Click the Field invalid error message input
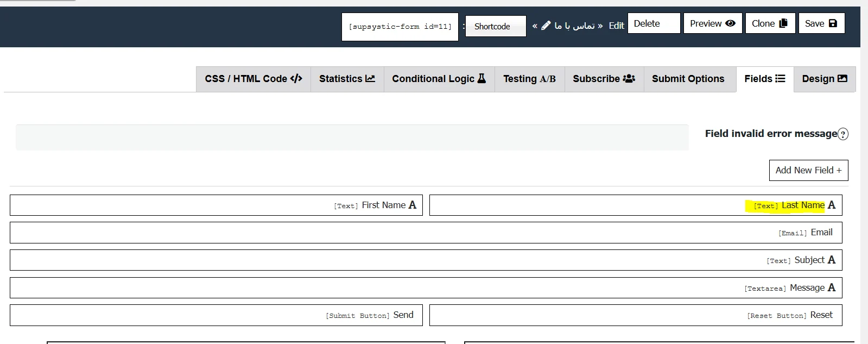 352,137
